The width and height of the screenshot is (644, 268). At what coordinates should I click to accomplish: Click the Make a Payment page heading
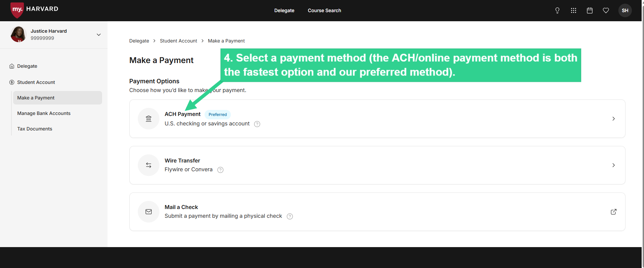[161, 60]
